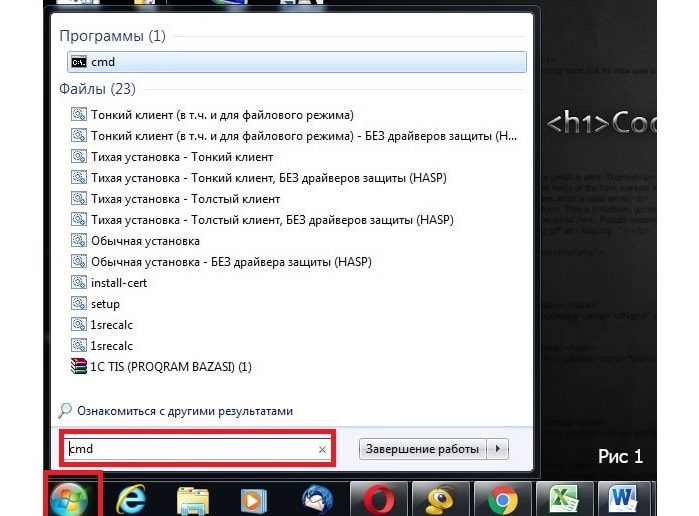This screenshot has width=699, height=516.
Task: Open Тихая установка - Тонкий клиент
Action: [182, 157]
